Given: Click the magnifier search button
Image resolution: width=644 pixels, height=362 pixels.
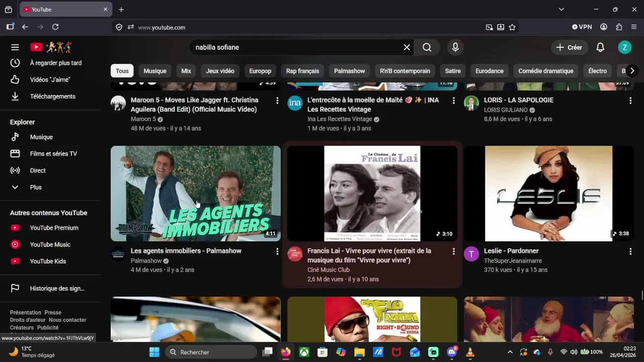Looking at the screenshot, I should (427, 47).
